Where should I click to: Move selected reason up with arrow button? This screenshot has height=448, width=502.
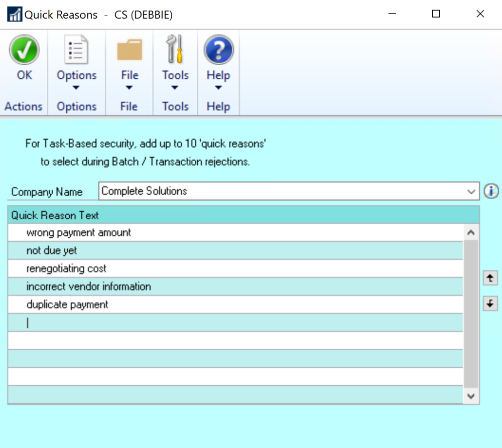[490, 278]
